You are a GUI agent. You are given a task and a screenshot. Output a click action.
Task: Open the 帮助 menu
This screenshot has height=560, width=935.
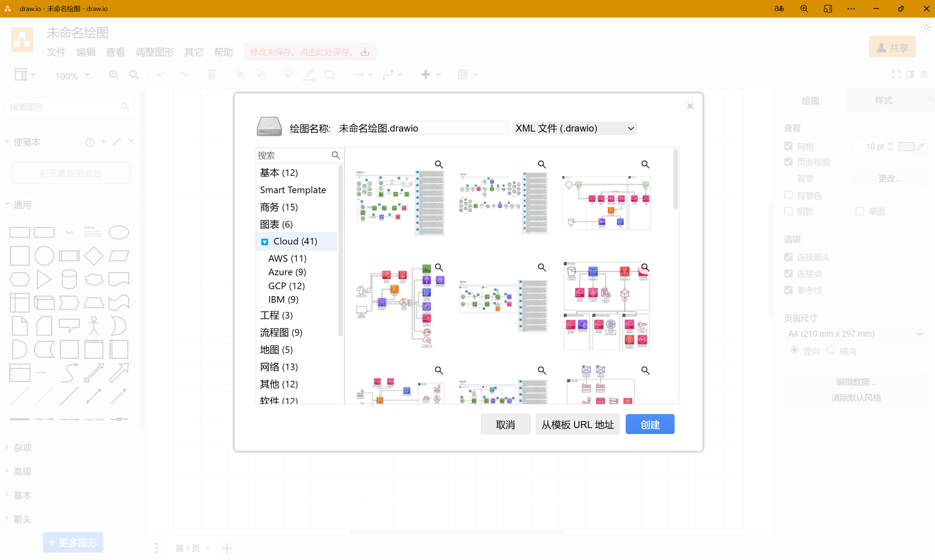pyautogui.click(x=223, y=52)
